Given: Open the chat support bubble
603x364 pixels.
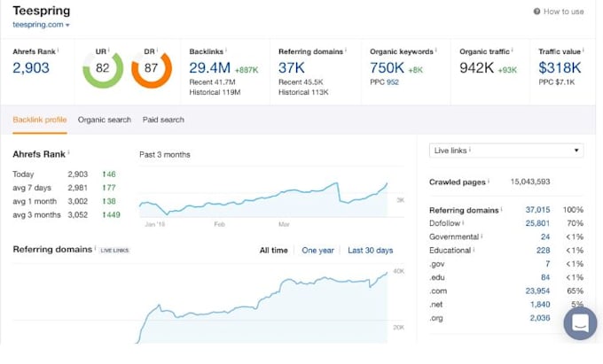Looking at the screenshot, I should 580,323.
